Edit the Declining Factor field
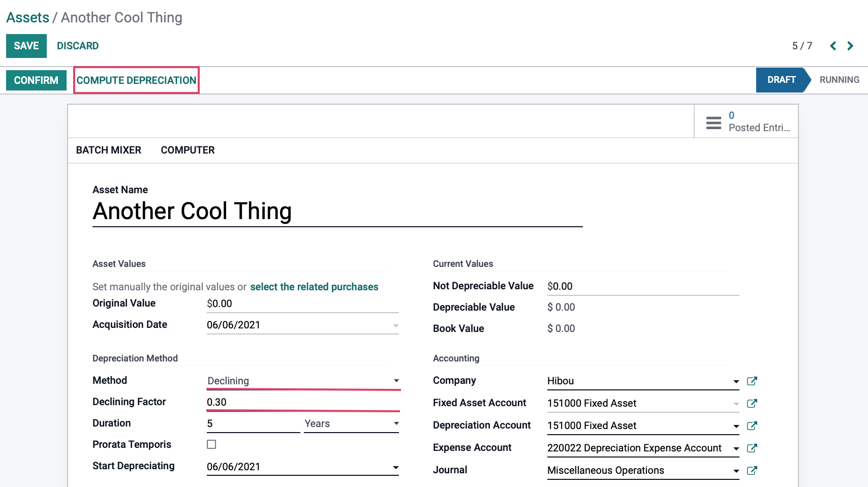This screenshot has height=487, width=868. (x=302, y=402)
